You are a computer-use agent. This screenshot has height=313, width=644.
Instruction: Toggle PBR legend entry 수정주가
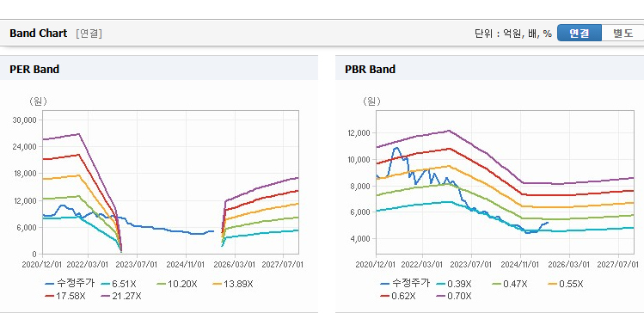pyautogui.click(x=405, y=284)
